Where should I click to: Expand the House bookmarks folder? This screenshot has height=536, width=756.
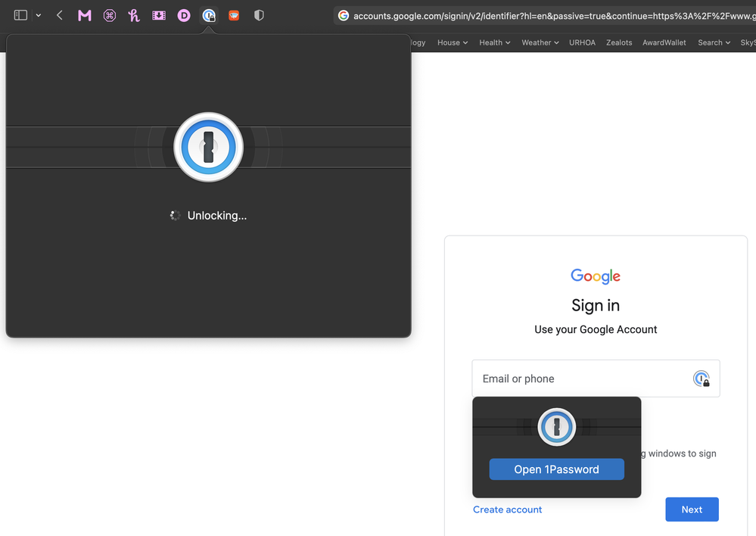453,42
